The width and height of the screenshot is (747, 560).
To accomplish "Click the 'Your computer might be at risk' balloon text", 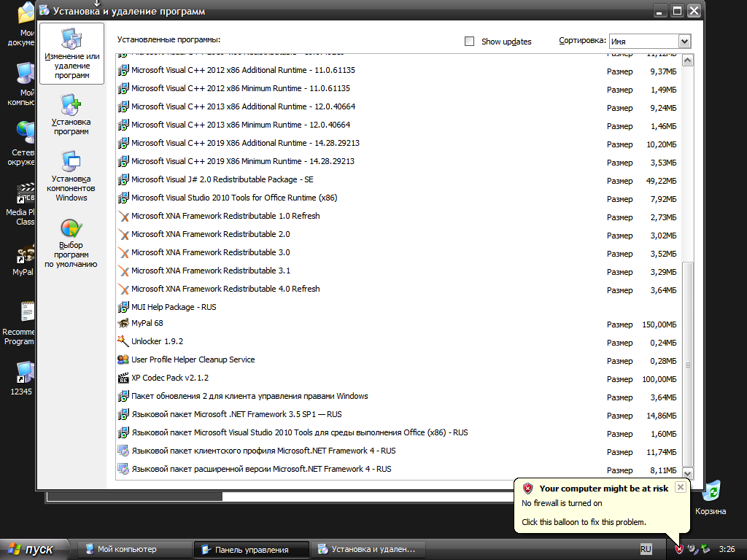I will pos(603,489).
